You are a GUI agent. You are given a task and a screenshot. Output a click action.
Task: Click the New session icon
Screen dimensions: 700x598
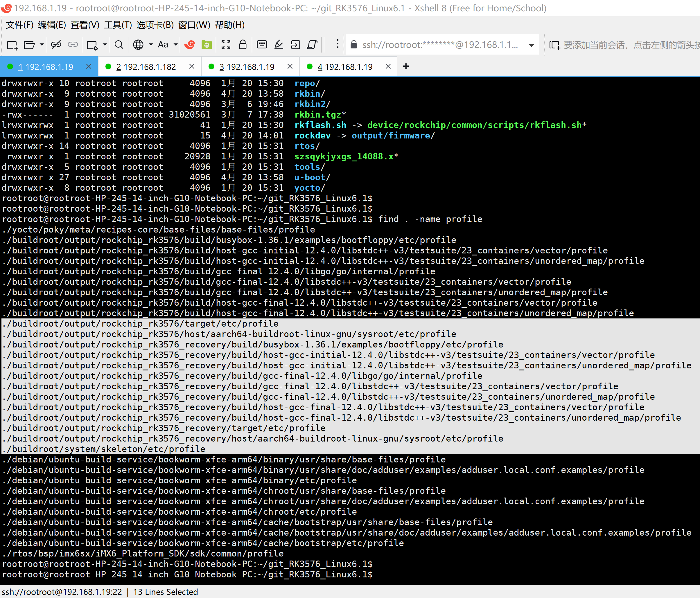[12, 45]
